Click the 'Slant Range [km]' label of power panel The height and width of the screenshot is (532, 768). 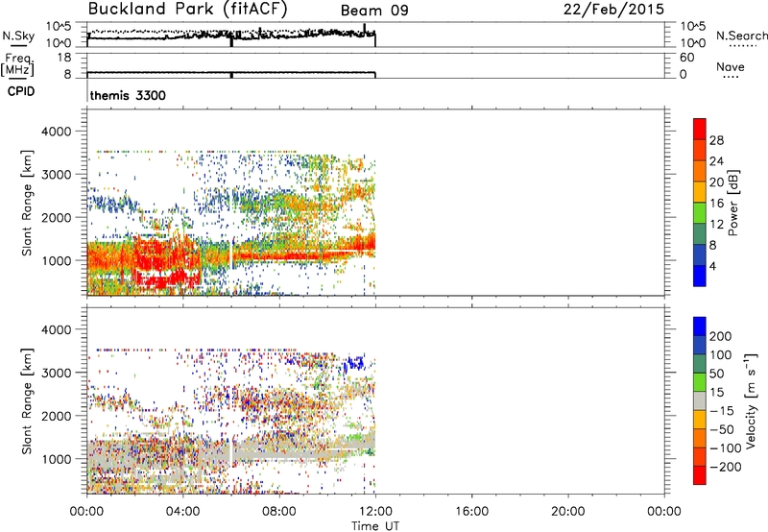(x=27, y=203)
